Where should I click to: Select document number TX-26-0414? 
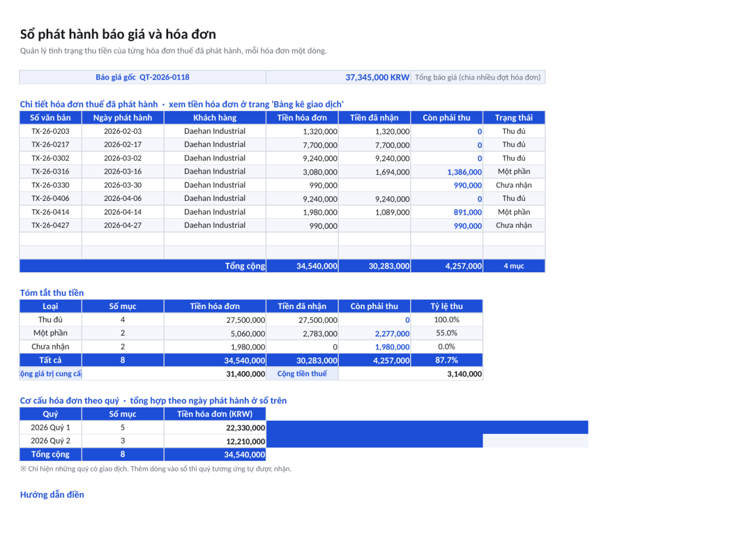click(x=51, y=212)
